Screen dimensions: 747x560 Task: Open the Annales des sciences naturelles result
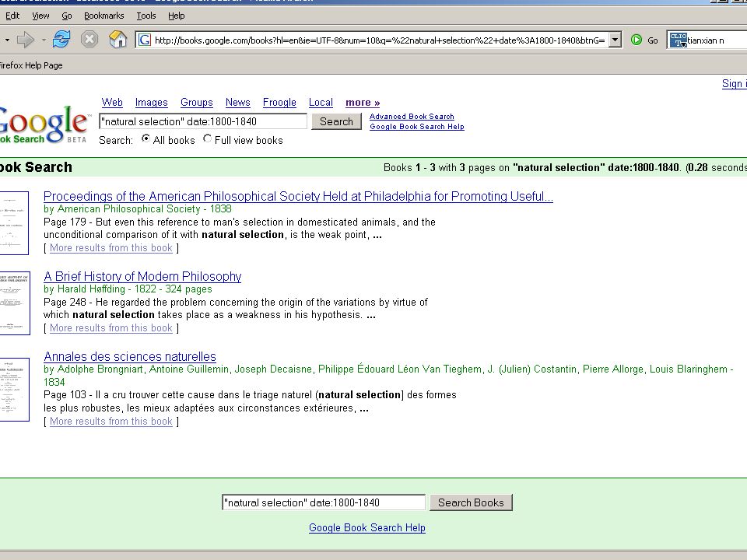click(x=130, y=356)
